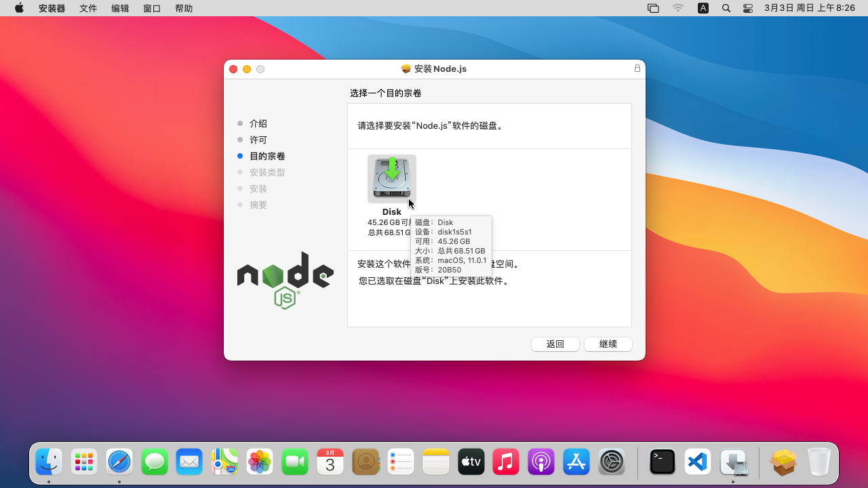Screen dimensions: 868x488
Task: Click the 大小: 总共 68.51 GB tooltip line
Action: pyautogui.click(x=450, y=251)
